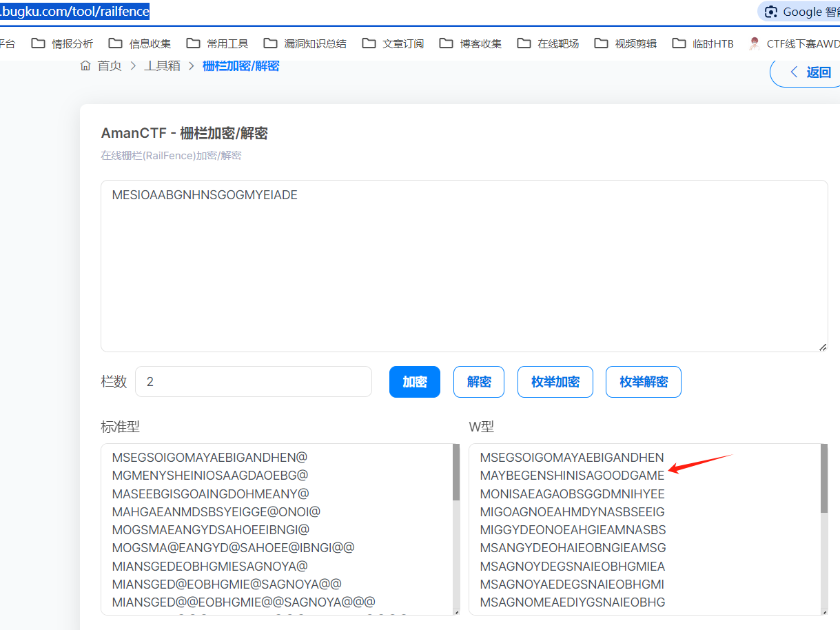Open the 临时HTB bookmark folder

(x=704, y=43)
